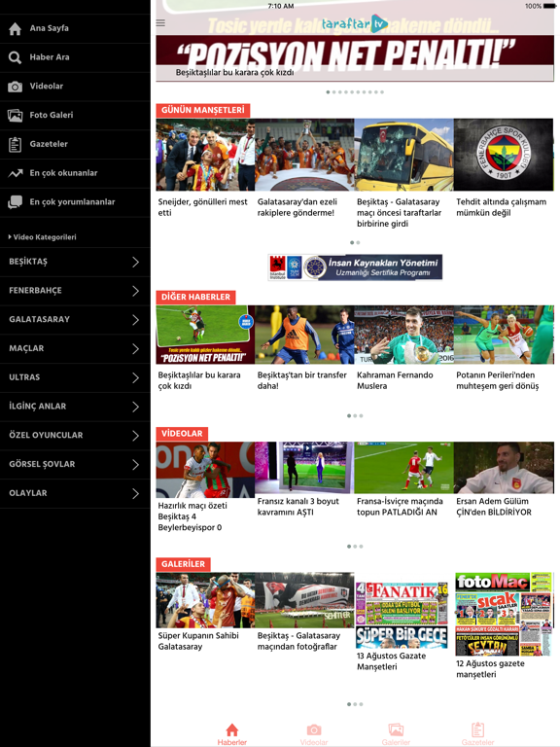Image resolution: width=560 pixels, height=747 pixels.
Task: Expand the GALATASARAY category chevron
Action: coord(136,320)
